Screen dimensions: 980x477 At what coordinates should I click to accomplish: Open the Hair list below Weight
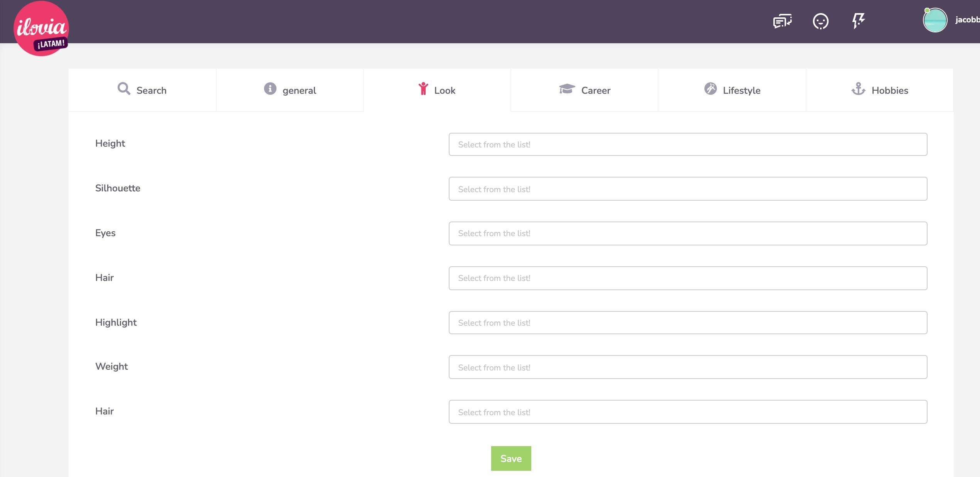[688, 412]
